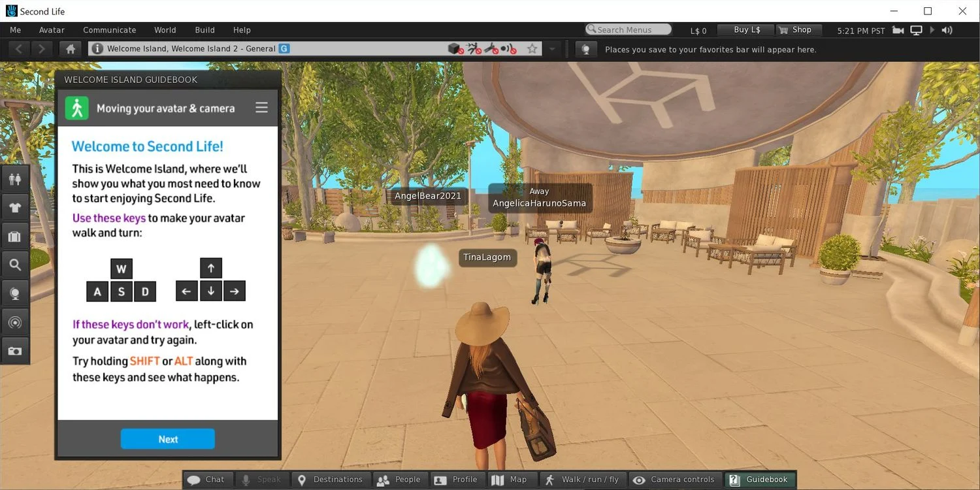Image resolution: width=980 pixels, height=490 pixels.
Task: Click the AngelicaHarunoSama name tag
Action: click(x=540, y=198)
